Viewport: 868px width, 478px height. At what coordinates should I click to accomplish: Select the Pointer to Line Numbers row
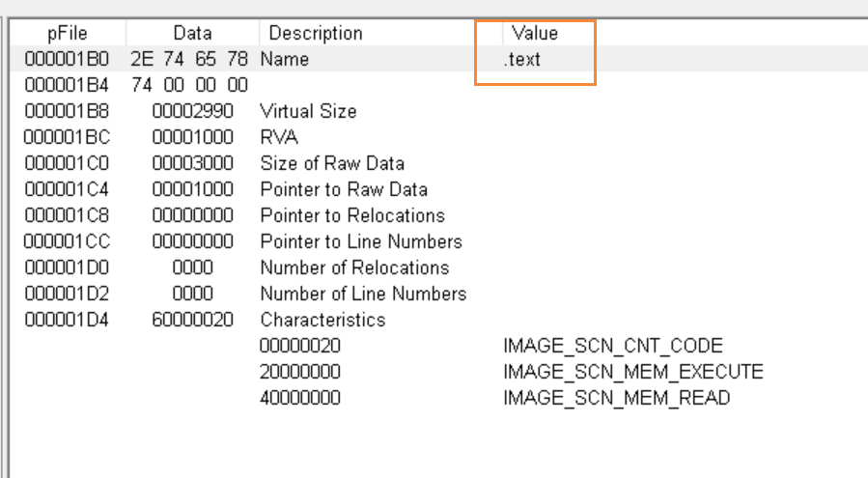[361, 241]
